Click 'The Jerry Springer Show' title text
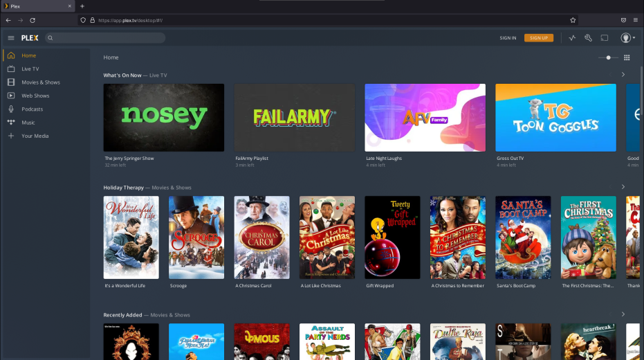The height and width of the screenshot is (360, 644). point(129,159)
